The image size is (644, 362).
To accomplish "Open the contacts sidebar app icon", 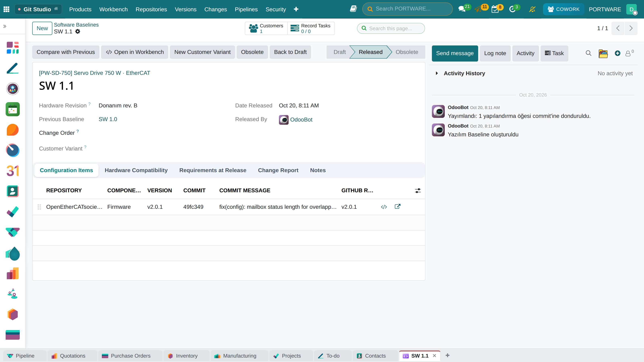I will (13, 191).
